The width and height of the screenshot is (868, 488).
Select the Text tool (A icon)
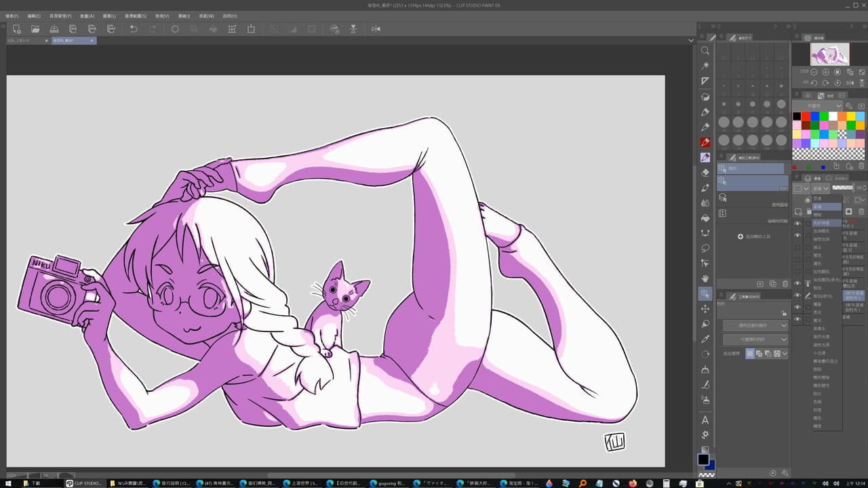(705, 420)
